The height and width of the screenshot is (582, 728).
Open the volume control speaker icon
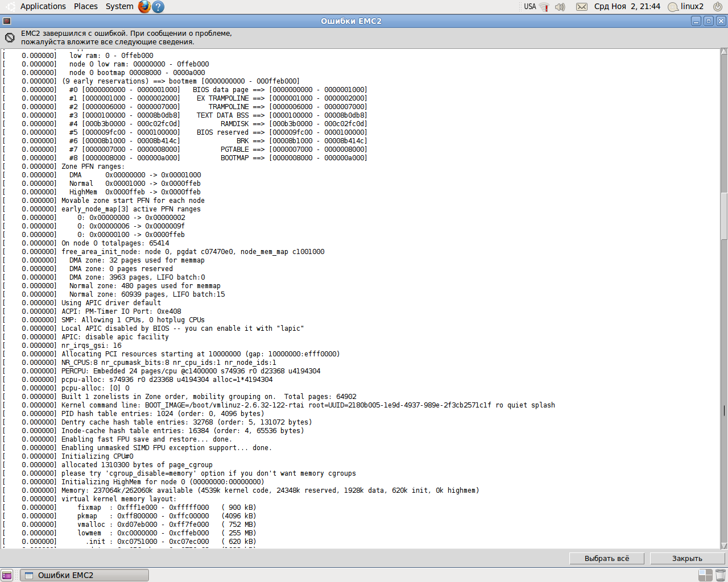tap(560, 7)
